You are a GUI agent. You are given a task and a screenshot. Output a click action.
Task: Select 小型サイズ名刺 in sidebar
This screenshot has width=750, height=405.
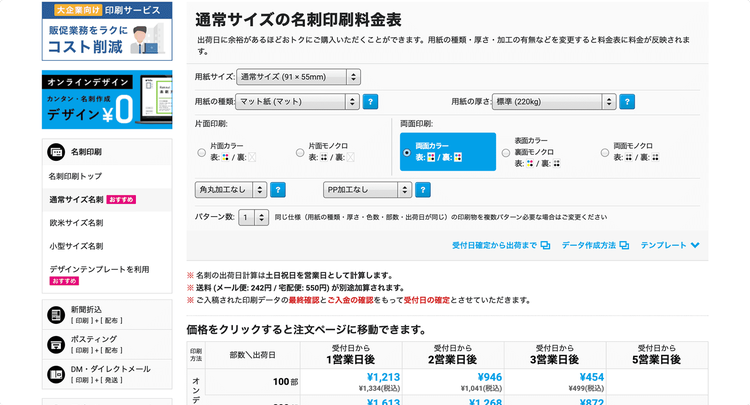[76, 246]
